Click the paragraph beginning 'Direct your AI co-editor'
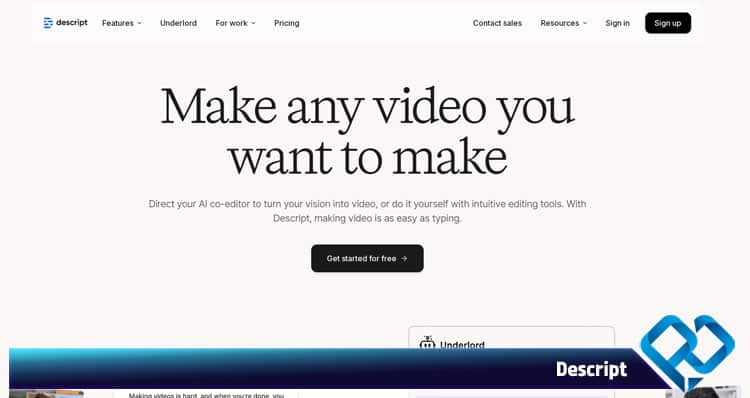The height and width of the screenshot is (398, 750). pyautogui.click(x=367, y=211)
